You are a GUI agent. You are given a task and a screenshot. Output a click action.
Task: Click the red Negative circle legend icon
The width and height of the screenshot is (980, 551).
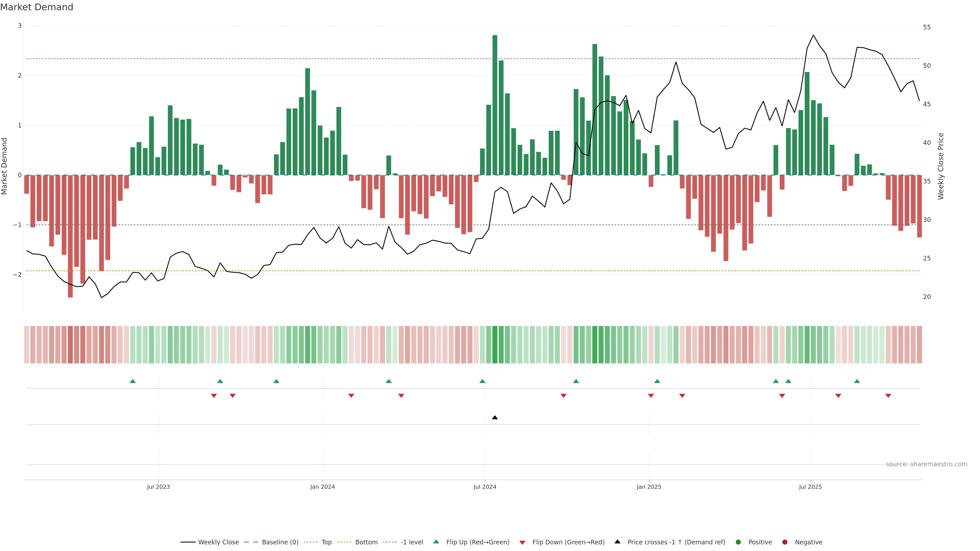pyautogui.click(x=785, y=542)
